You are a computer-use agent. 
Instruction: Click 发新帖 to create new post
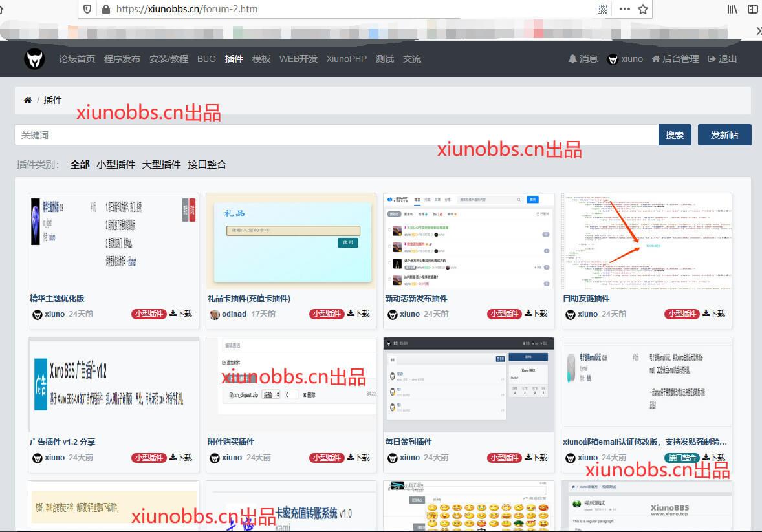[724, 134]
